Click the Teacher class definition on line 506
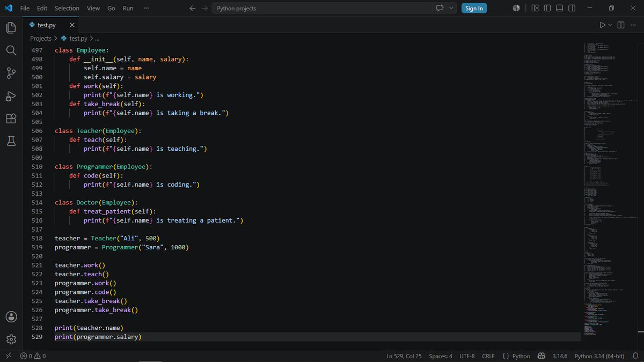The width and height of the screenshot is (644, 362). [89, 131]
